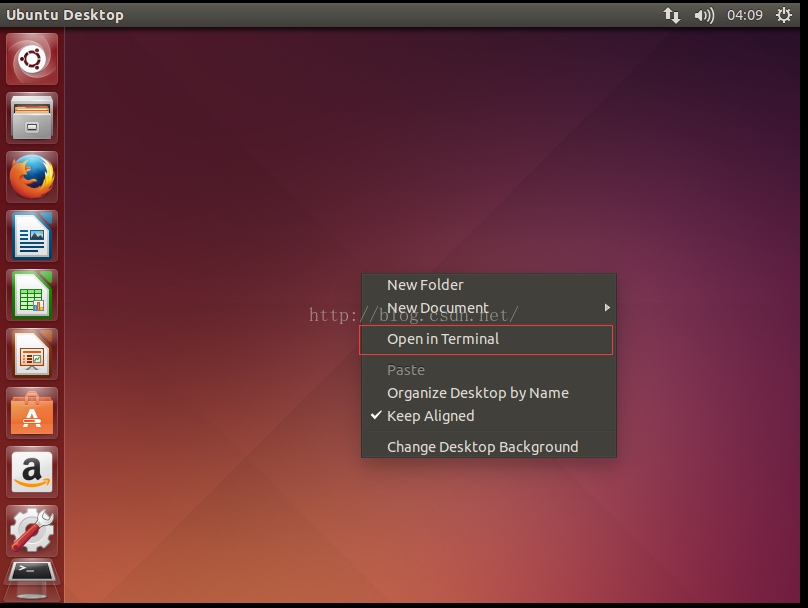This screenshot has height=608, width=808.
Task: Select Organize Desktop by Name
Action: tap(489, 393)
